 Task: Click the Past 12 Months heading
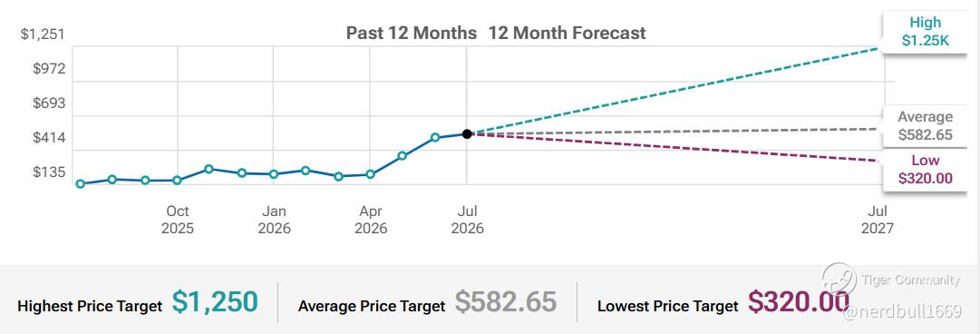point(412,33)
